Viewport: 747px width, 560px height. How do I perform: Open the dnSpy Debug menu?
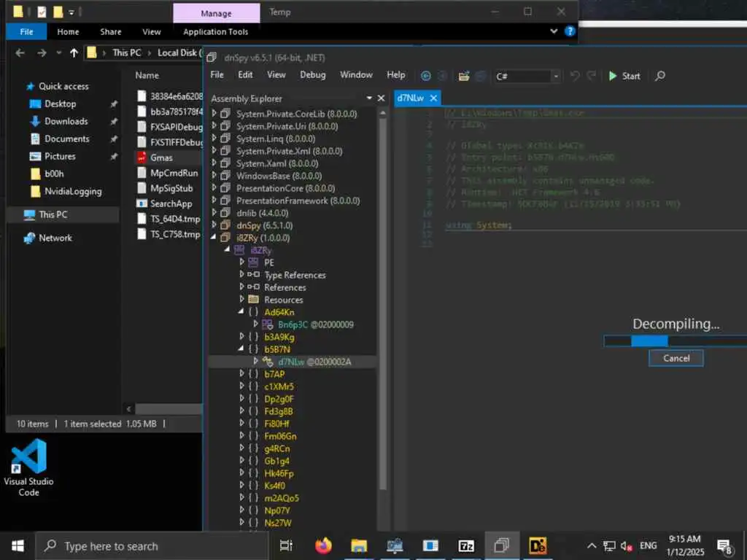tap(313, 75)
